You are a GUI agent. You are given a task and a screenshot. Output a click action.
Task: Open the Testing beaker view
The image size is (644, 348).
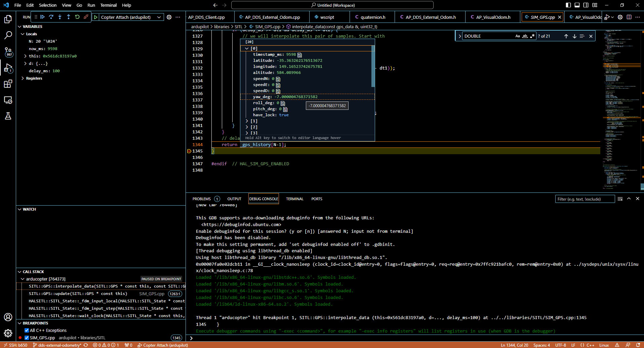8,116
